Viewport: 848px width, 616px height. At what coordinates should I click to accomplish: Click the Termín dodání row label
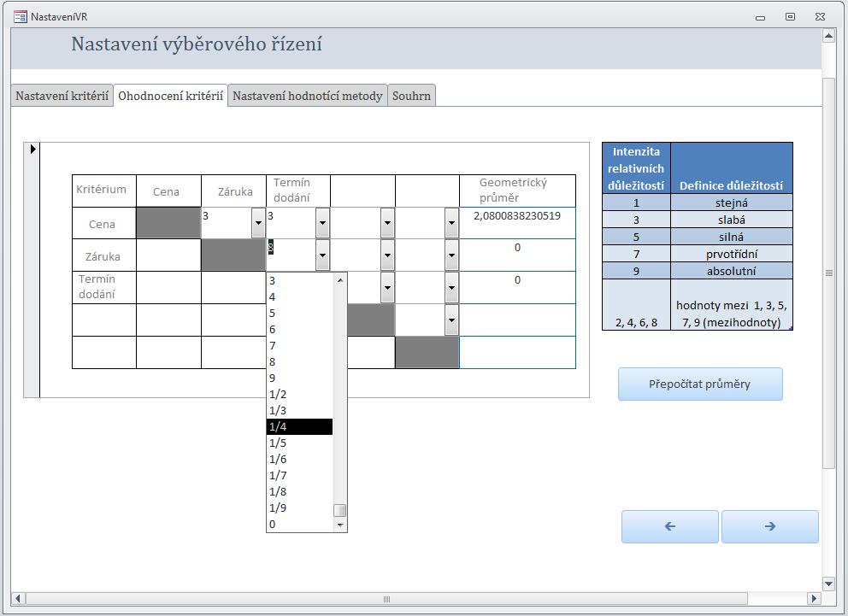pyautogui.click(x=103, y=287)
